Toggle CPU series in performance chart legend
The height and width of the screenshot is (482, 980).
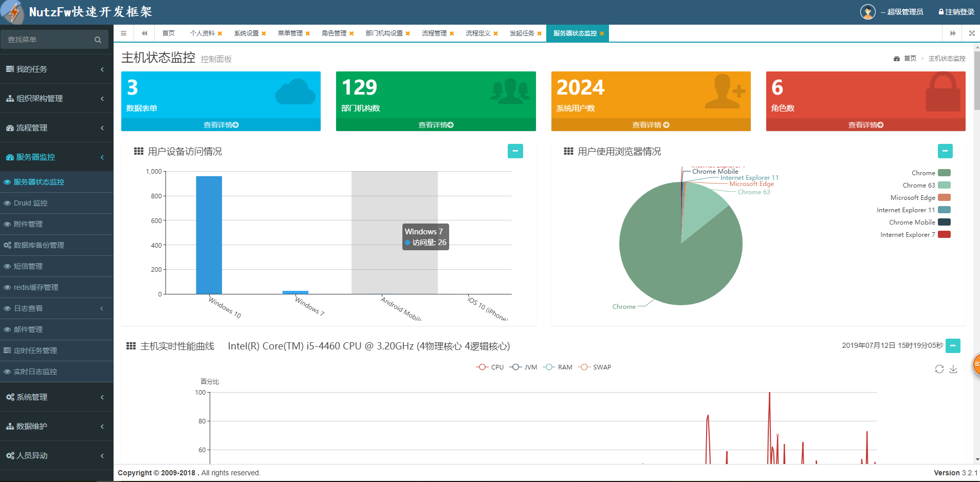click(490, 367)
